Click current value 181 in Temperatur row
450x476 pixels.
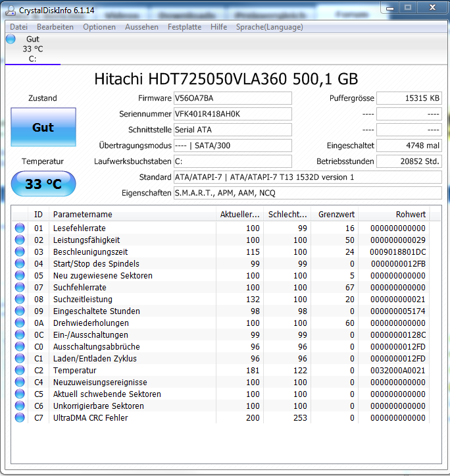(253, 370)
